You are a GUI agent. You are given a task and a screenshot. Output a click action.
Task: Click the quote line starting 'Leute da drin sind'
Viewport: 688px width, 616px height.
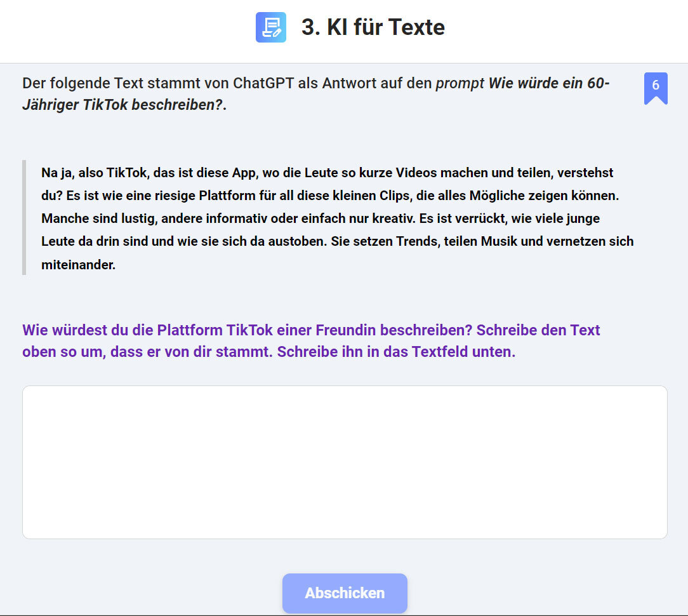pyautogui.click(x=338, y=241)
